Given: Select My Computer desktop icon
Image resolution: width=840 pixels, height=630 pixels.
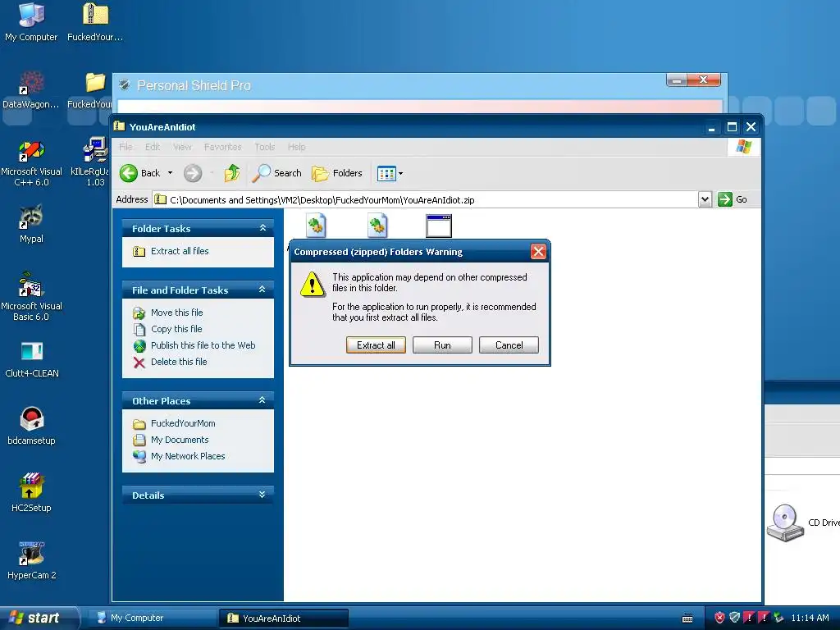Looking at the screenshot, I should pos(31,22).
